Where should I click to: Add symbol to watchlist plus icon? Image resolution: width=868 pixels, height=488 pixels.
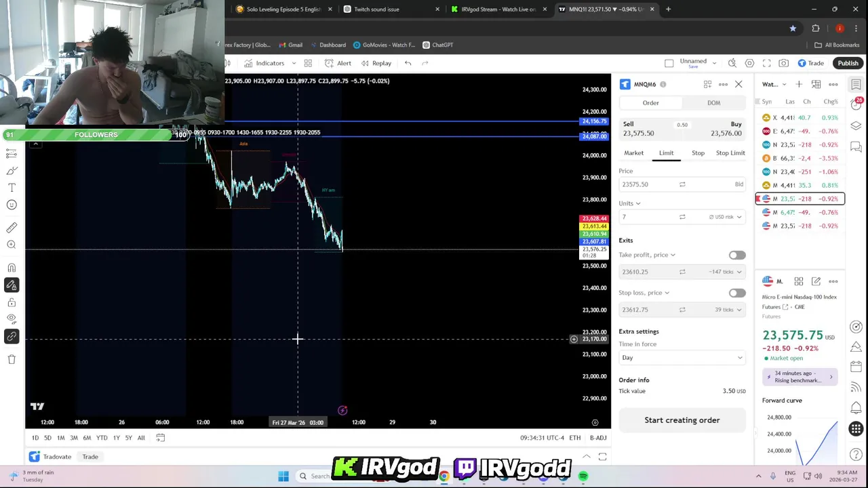[799, 84]
